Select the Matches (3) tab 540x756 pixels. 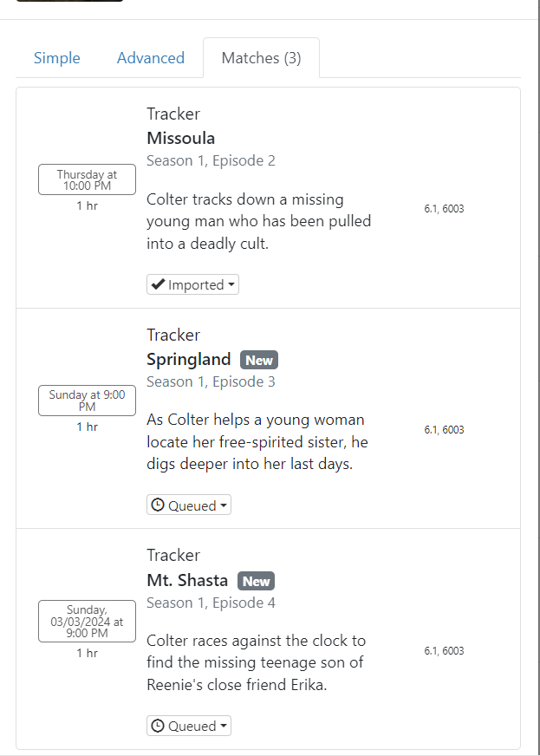[x=261, y=58]
